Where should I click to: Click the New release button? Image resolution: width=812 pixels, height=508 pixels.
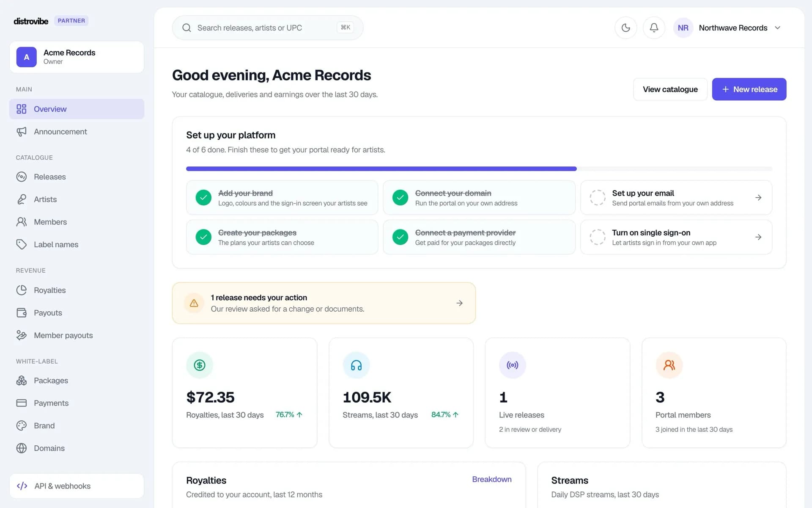[749, 89]
